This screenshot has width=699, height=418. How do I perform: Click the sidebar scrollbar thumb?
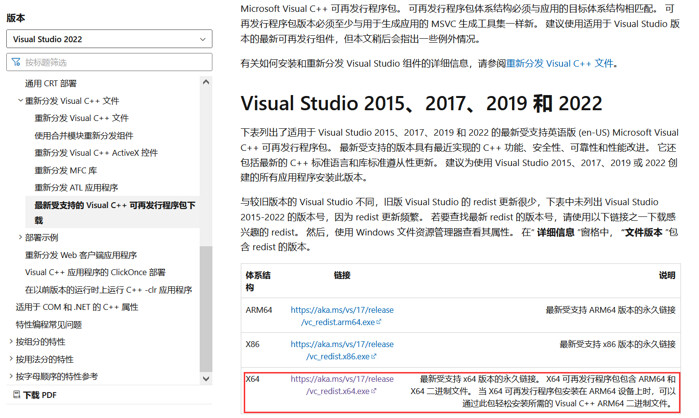point(206,308)
